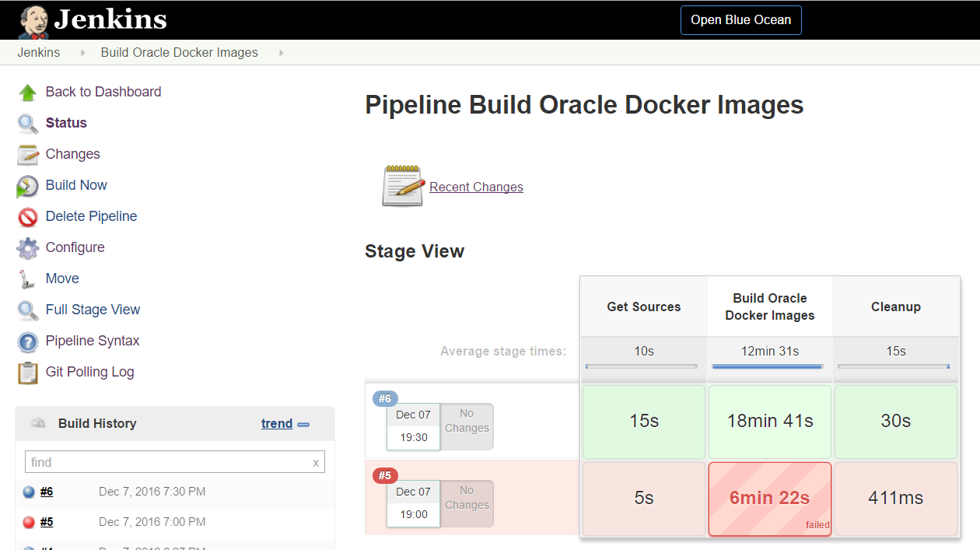980x550 pixels.
Task: Open the Recent Changes link
Action: pyautogui.click(x=476, y=187)
